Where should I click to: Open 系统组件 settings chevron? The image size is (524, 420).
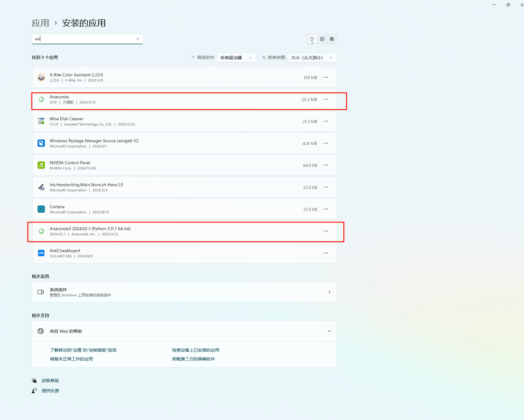[x=329, y=292]
